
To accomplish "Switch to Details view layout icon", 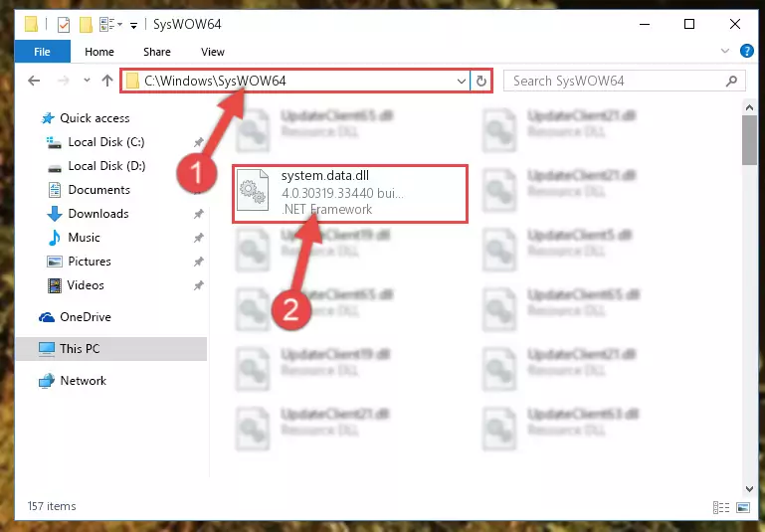I will 721,507.
